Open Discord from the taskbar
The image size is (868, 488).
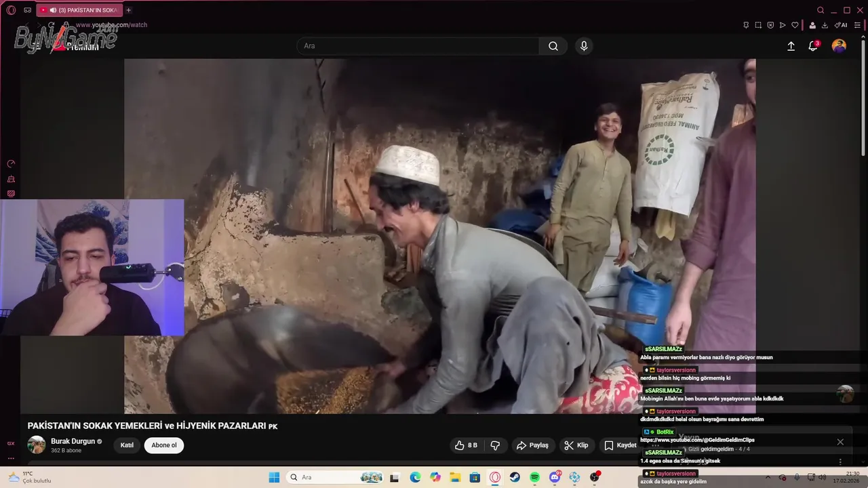pos(555,477)
